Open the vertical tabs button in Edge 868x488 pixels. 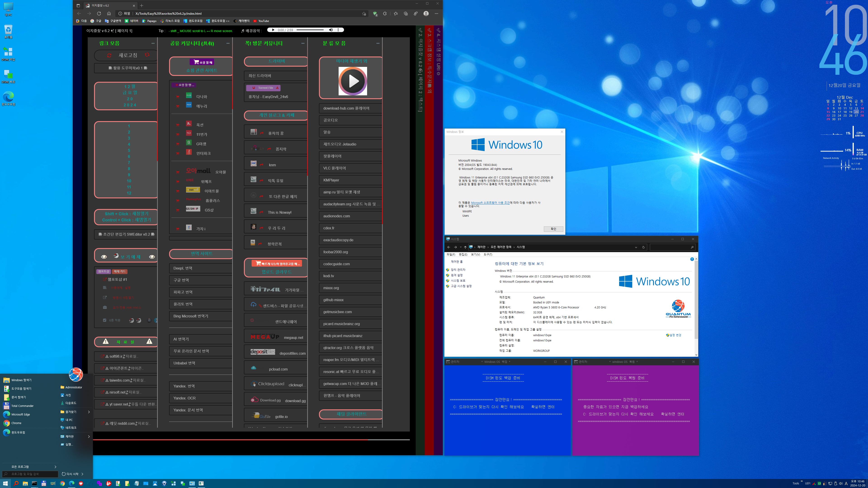78,5
